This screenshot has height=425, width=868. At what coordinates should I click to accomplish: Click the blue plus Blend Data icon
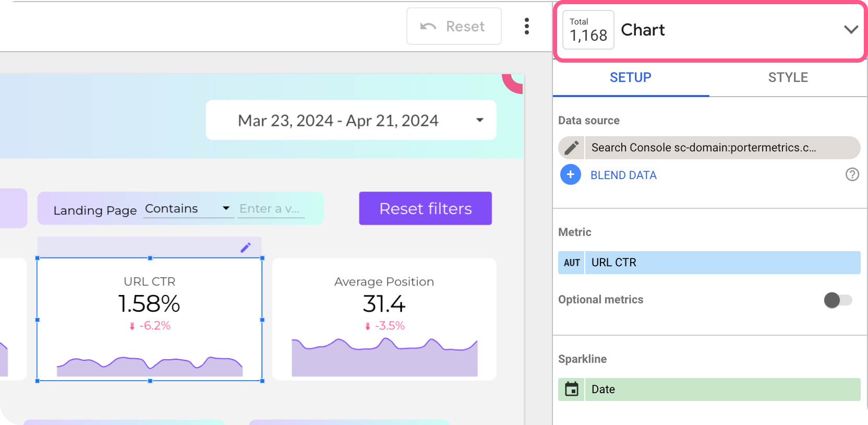pos(571,174)
